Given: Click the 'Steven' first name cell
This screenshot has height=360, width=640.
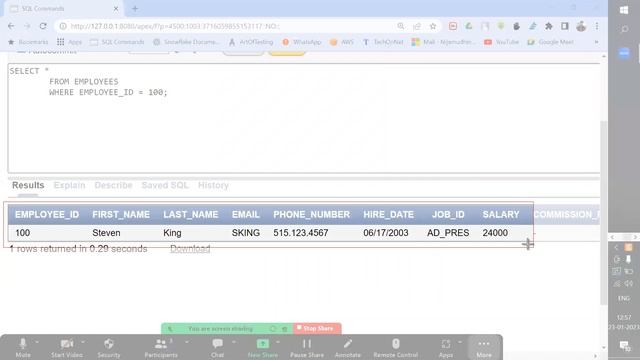Looking at the screenshot, I should [106, 233].
